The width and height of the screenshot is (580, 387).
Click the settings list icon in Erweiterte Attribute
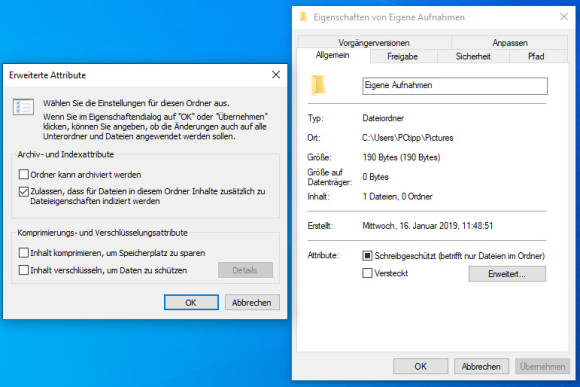click(x=23, y=107)
